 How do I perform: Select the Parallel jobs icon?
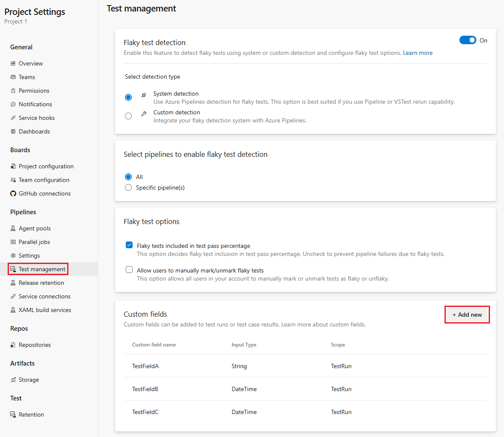[14, 242]
